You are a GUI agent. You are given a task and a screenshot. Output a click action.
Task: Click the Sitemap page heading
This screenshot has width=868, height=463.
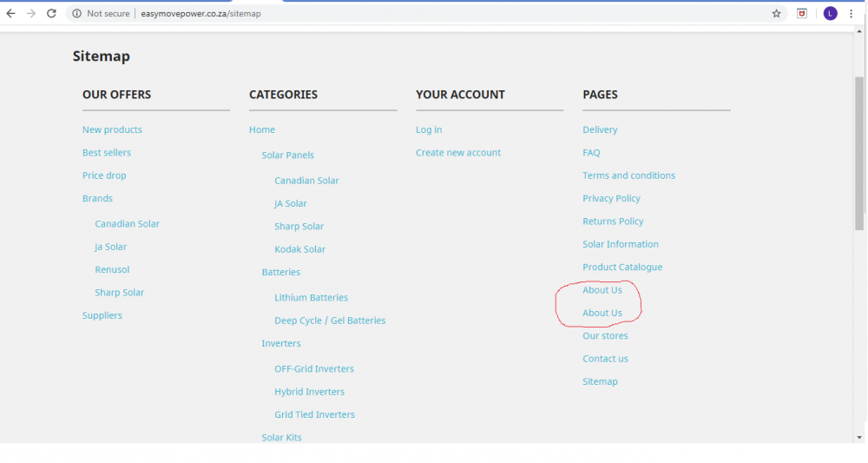pyautogui.click(x=102, y=56)
